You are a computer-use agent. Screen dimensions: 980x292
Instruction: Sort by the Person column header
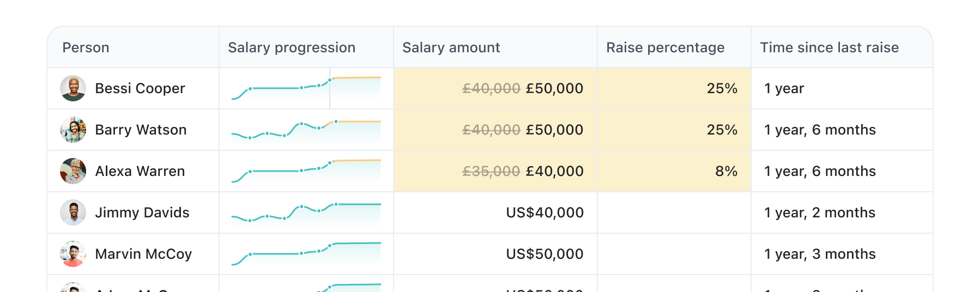[86, 48]
